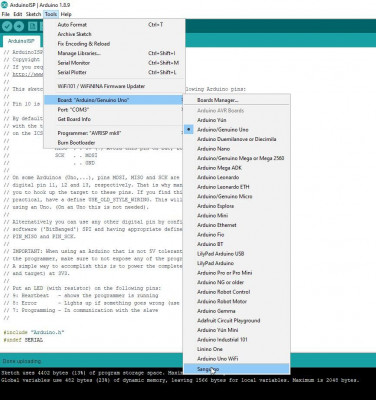
Task: Select Arduino Mini board
Action: tap(237, 216)
